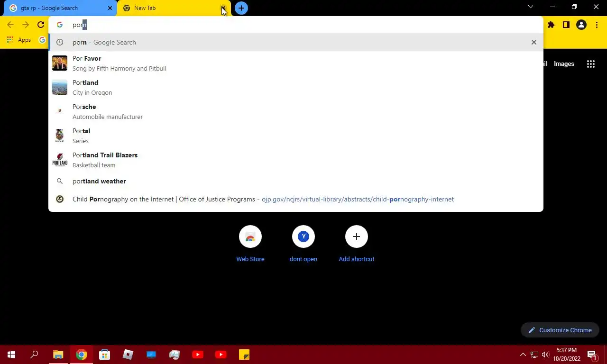The width and height of the screenshot is (607, 364).
Task: Open the dont open shortcut tile
Action: coord(303,245)
